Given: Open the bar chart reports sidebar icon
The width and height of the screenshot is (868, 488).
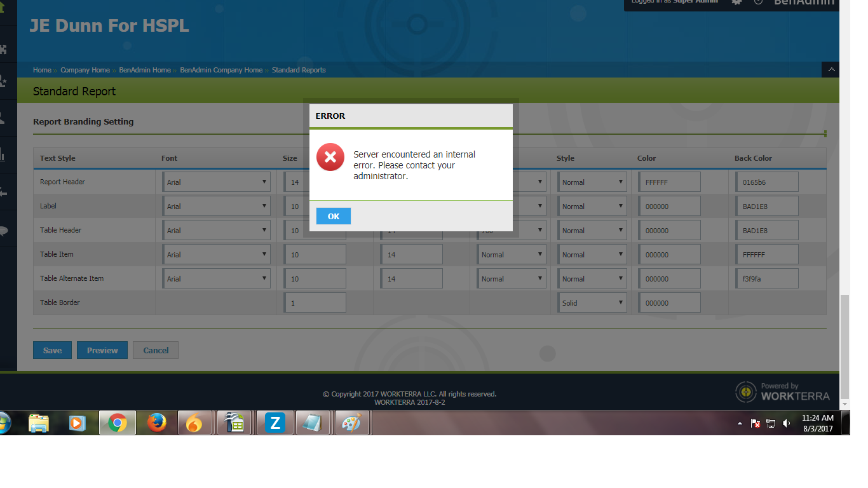Looking at the screenshot, I should (3, 154).
